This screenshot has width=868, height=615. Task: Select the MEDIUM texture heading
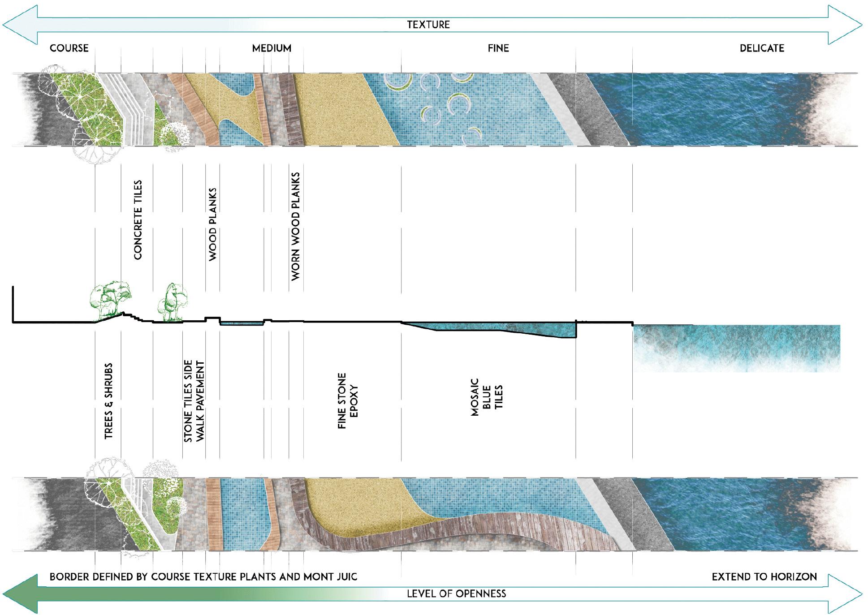272,48
